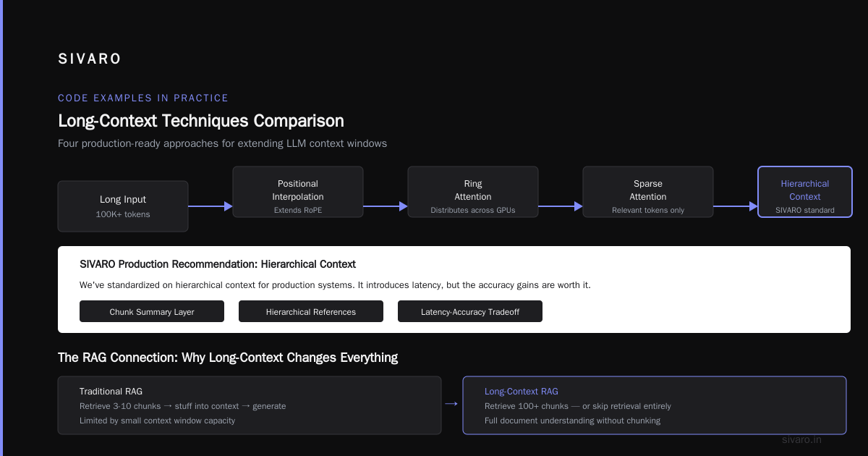Click 'The RAG Connection' section heading
868x456 pixels.
pos(228,358)
